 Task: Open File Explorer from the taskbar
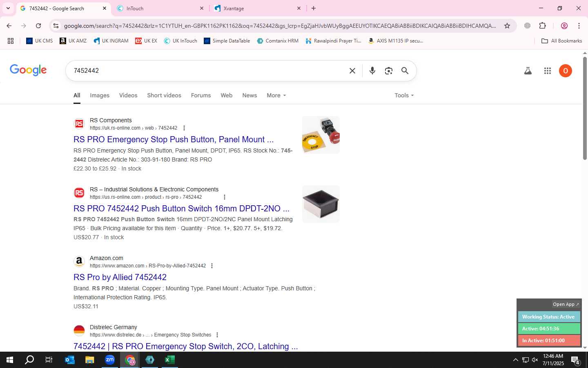[90, 360]
